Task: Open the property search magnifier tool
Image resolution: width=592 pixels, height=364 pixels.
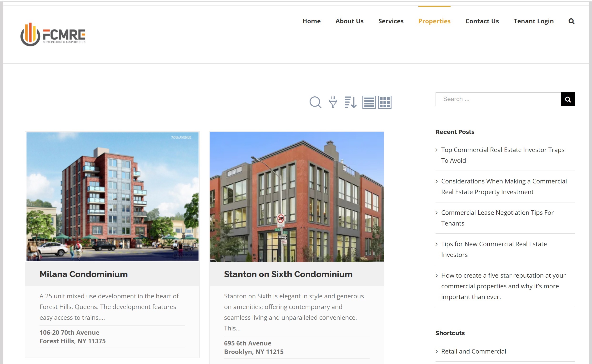Action: [x=315, y=102]
